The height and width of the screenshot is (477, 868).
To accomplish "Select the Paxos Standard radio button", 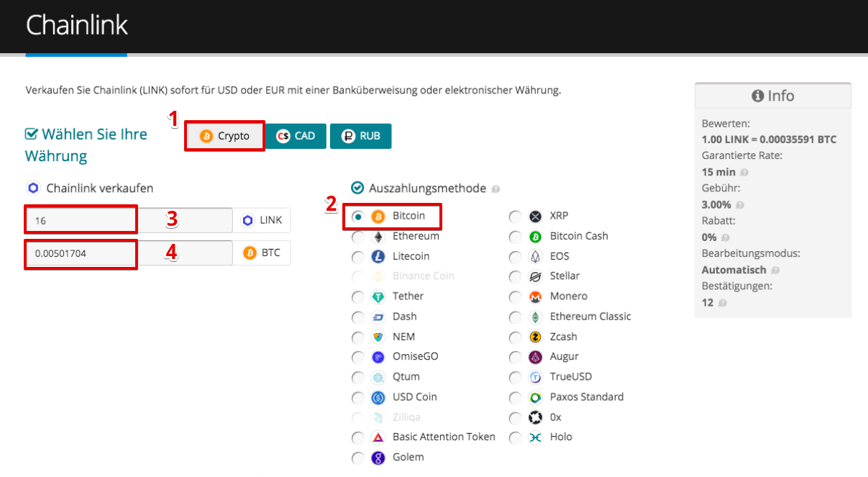I will [x=515, y=397].
